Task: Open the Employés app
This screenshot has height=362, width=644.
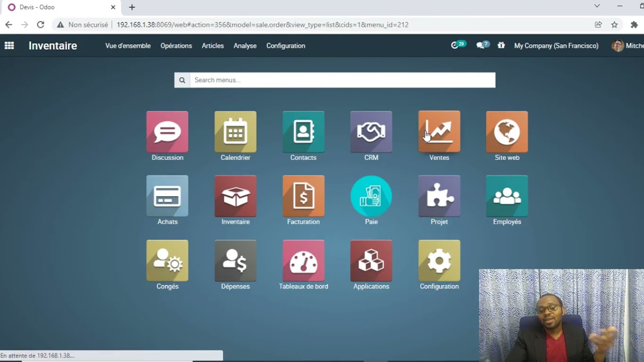Action: [x=507, y=196]
